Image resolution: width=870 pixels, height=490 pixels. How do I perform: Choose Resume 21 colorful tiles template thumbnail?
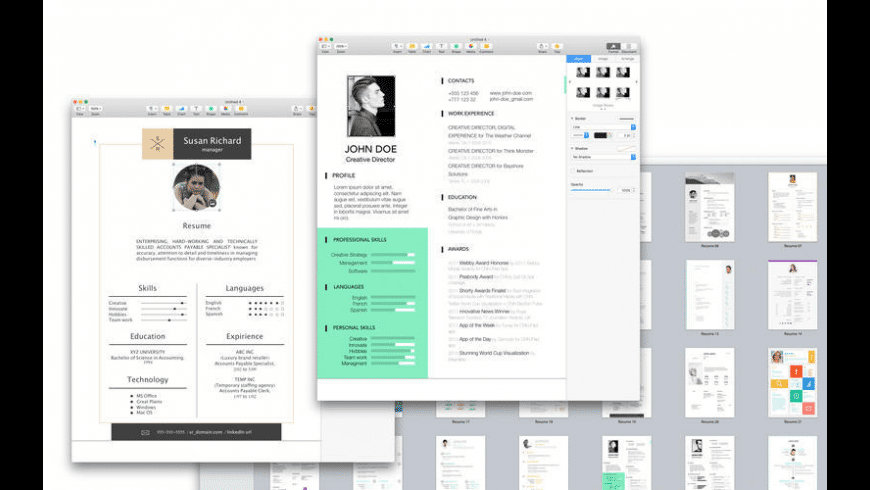coord(792,383)
